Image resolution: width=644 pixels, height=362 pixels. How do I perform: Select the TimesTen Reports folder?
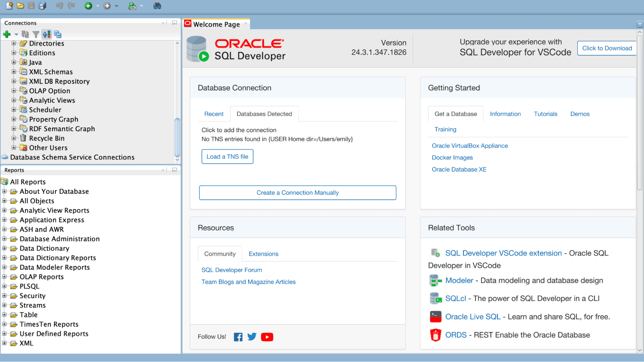pyautogui.click(x=49, y=324)
